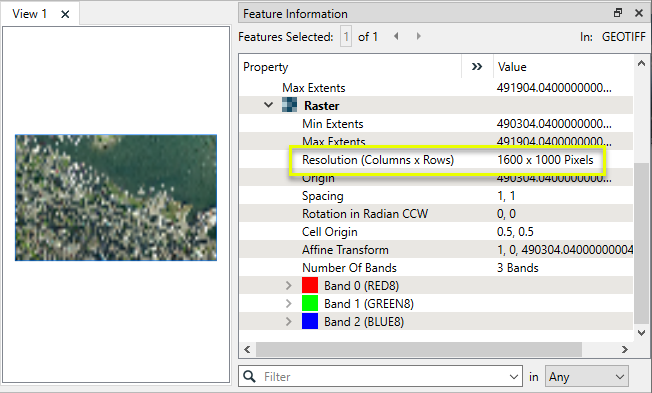Expand Band 2 (BLUE8)
This screenshot has width=652, height=393.
289,321
